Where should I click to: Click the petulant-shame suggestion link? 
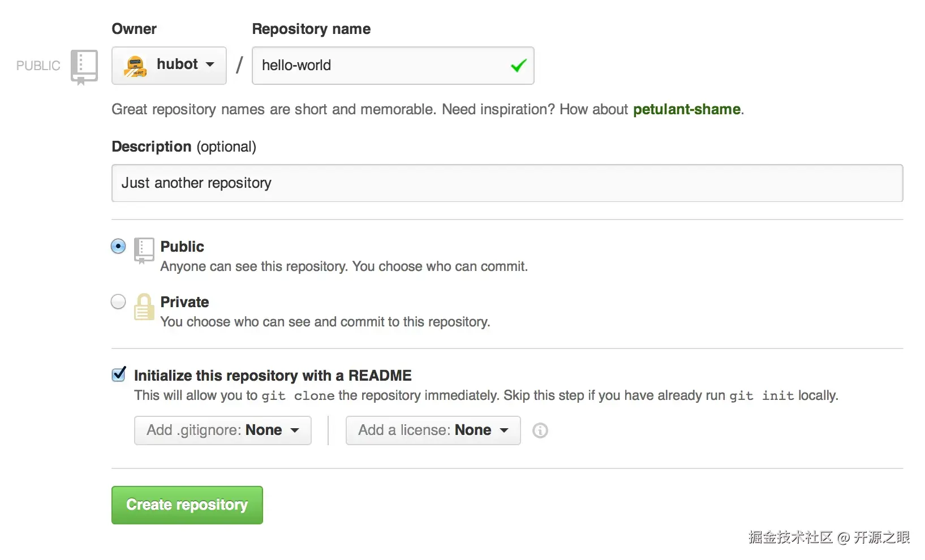[686, 109]
